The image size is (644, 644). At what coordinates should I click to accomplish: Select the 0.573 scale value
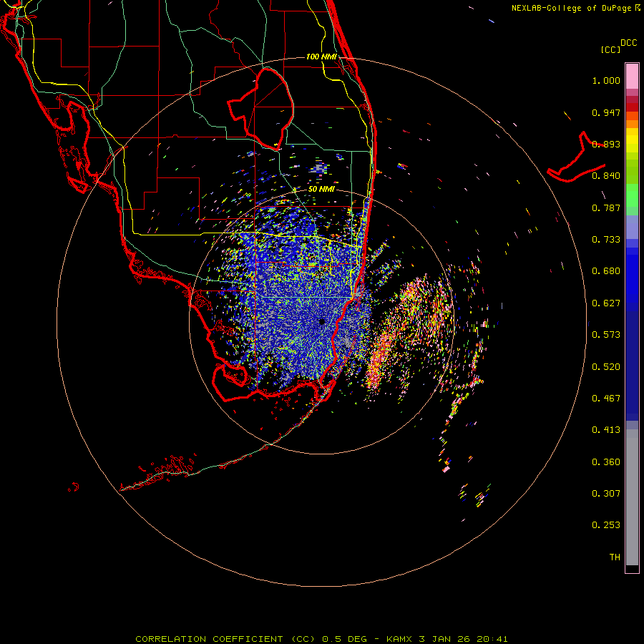[606, 335]
